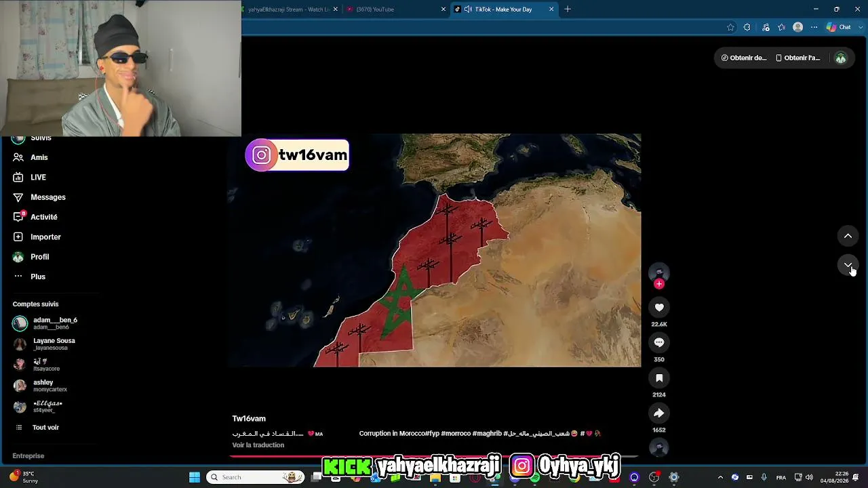Image resolution: width=868 pixels, height=488 pixels.
Task: Open the Windows Start menu
Action: pyautogui.click(x=195, y=477)
